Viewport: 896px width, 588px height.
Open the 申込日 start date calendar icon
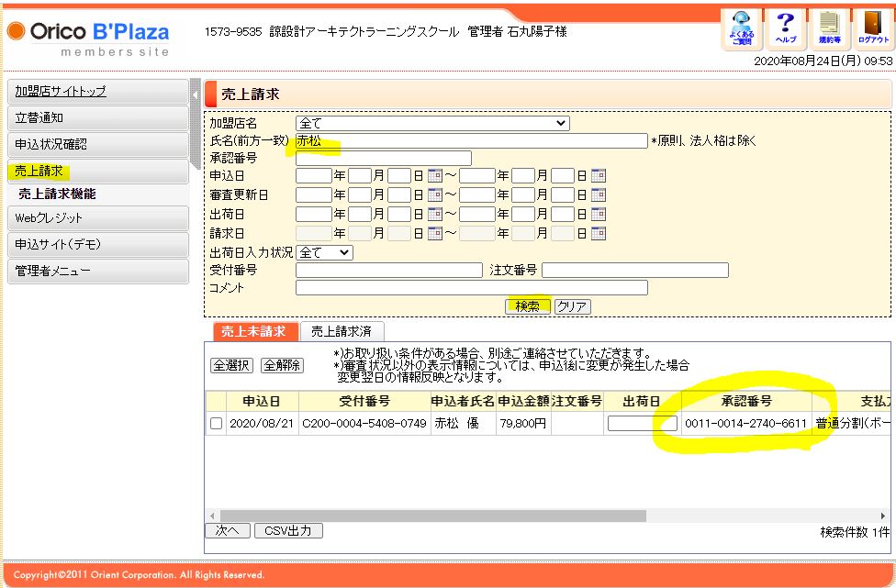point(435,176)
